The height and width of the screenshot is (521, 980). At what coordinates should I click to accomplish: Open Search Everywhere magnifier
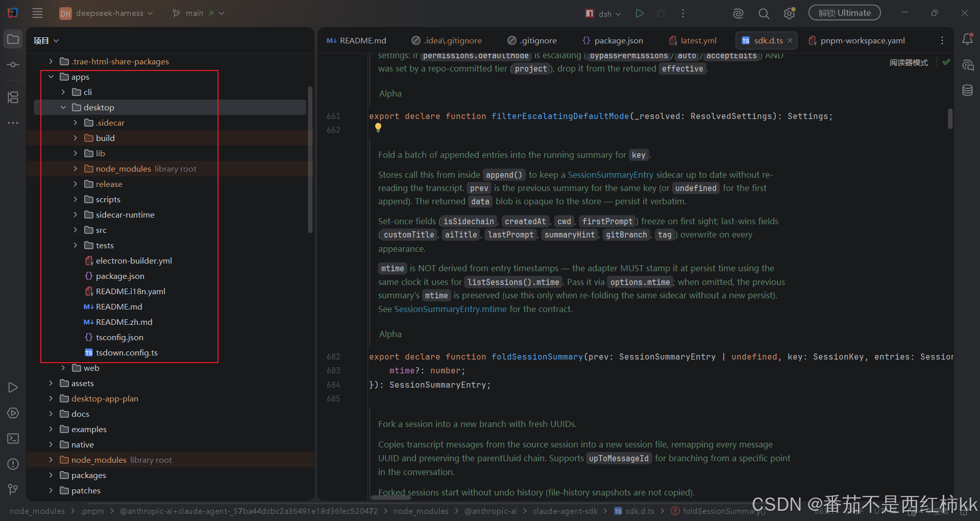pyautogui.click(x=764, y=13)
